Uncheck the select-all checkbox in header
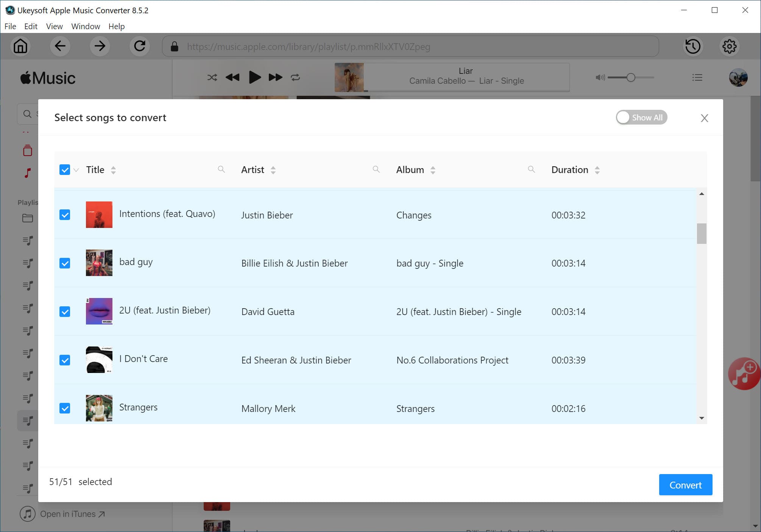 (65, 170)
